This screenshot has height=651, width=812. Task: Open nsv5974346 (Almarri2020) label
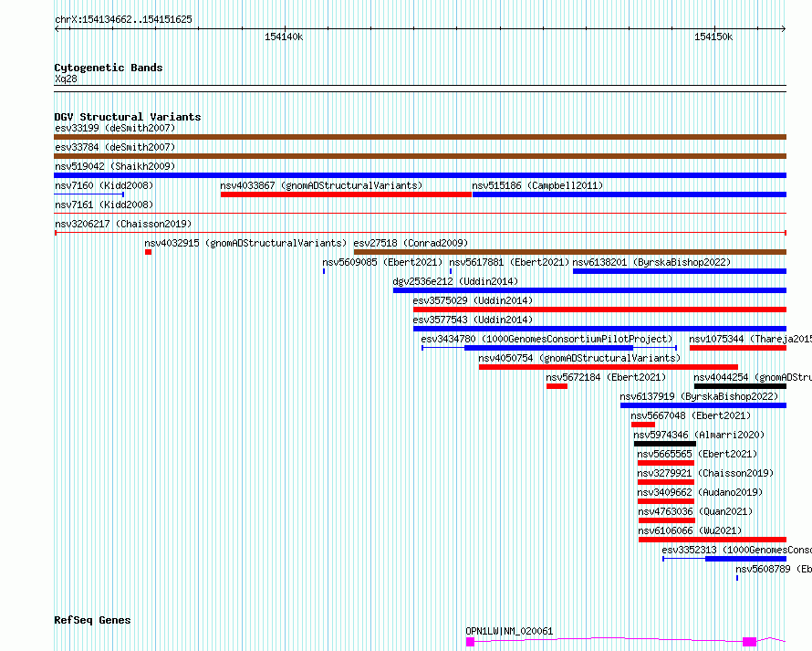699,435
